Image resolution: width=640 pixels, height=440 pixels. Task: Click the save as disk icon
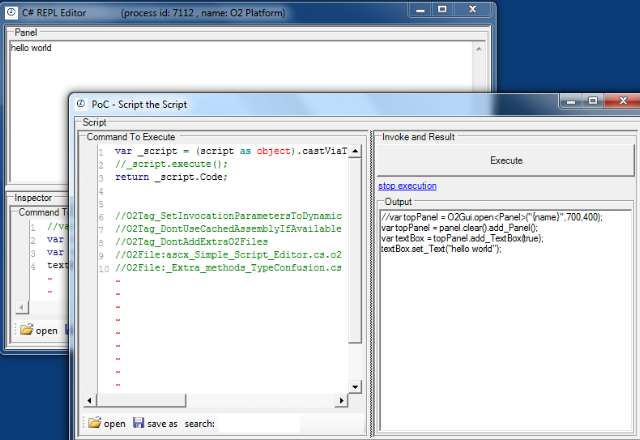(x=138, y=423)
